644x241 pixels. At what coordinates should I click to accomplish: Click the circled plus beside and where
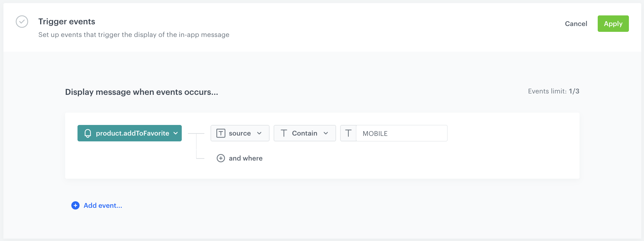[221, 158]
